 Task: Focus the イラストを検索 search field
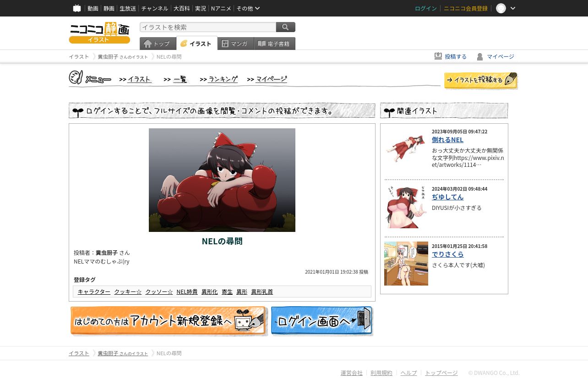pos(208,27)
